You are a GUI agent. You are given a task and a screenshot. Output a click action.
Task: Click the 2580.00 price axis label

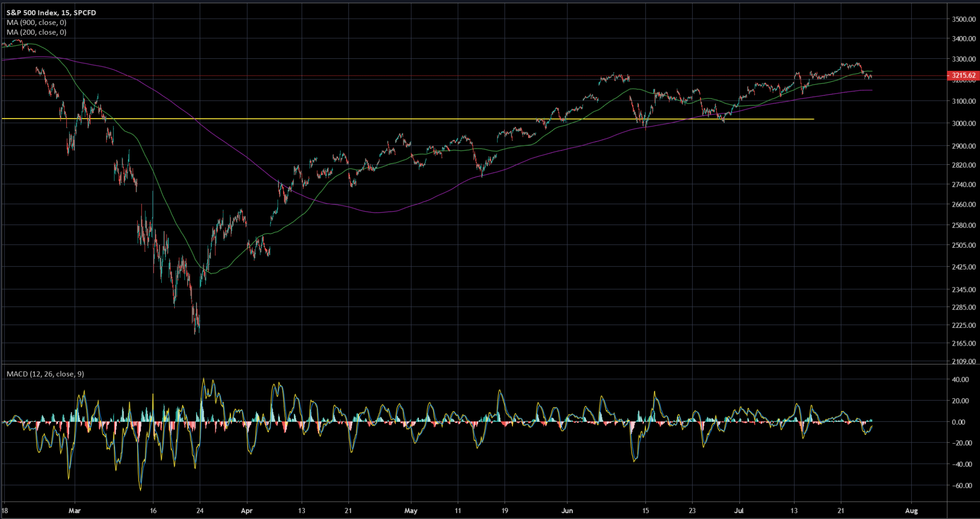coord(964,225)
